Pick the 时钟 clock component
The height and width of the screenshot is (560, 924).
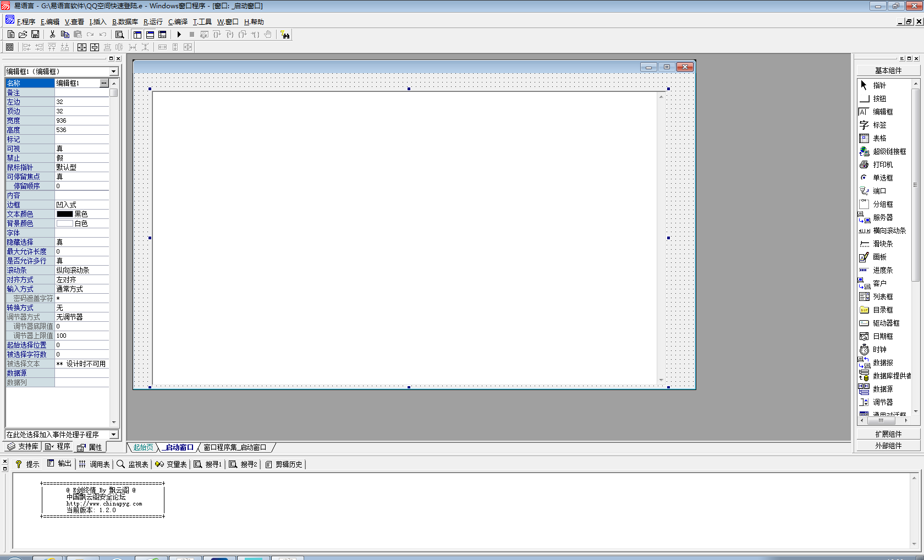click(x=879, y=350)
